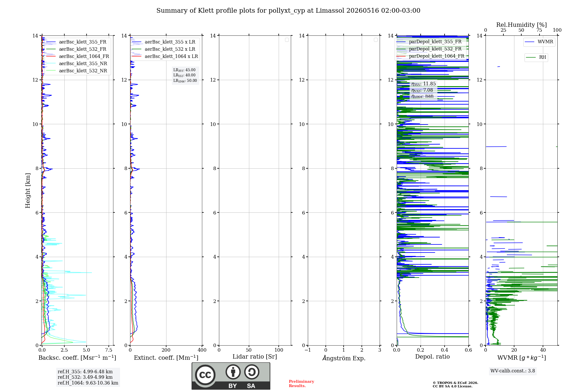
Task: Click the 'Lidar ratio [Sr]' axis label
Action: click(255, 357)
